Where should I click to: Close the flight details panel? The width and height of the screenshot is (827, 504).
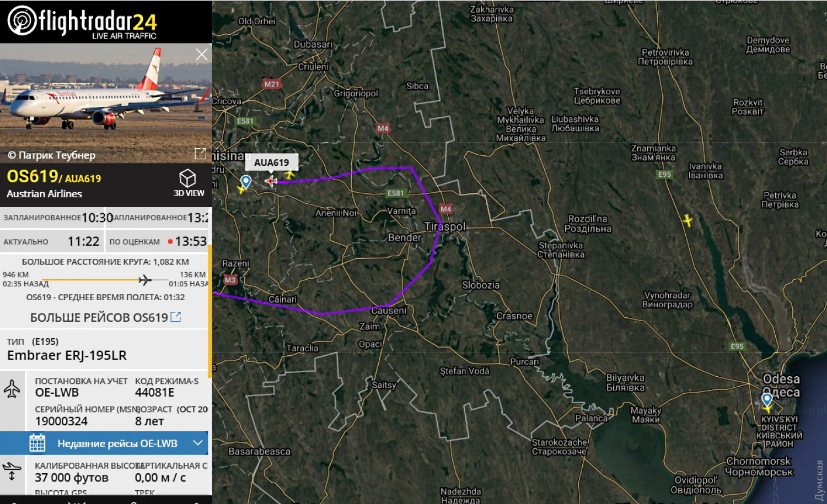click(202, 54)
